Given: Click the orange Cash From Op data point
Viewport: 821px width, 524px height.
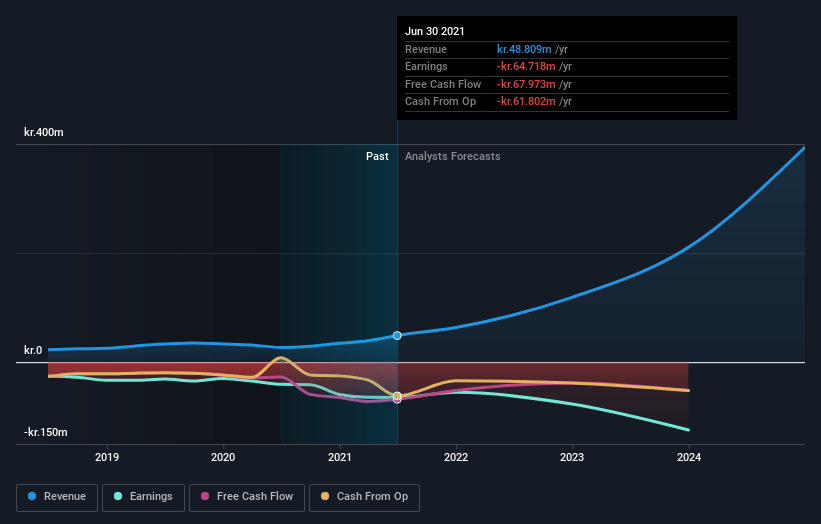Looking at the screenshot, I should click(x=397, y=396).
